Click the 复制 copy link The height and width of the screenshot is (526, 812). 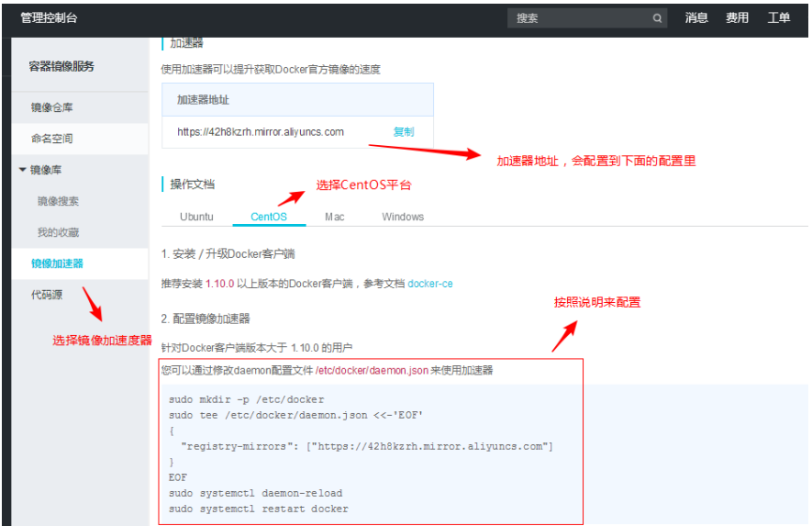click(404, 131)
